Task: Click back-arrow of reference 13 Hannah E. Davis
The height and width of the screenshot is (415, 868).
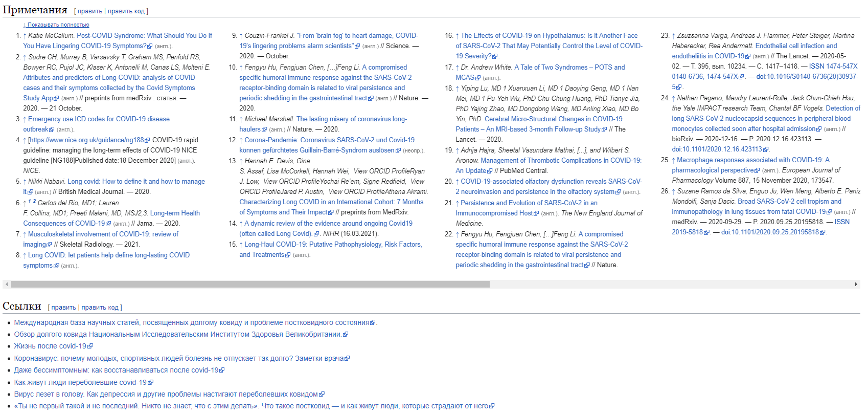Action: click(x=241, y=161)
